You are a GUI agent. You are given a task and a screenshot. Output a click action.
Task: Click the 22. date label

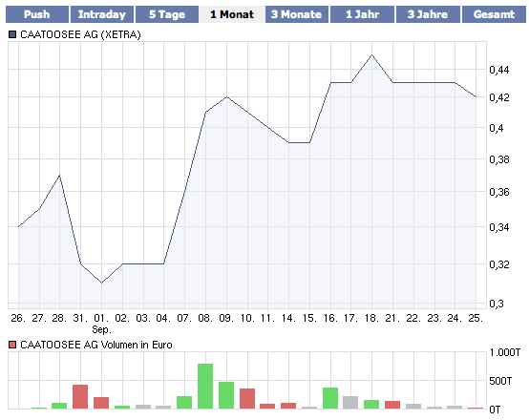click(x=413, y=318)
